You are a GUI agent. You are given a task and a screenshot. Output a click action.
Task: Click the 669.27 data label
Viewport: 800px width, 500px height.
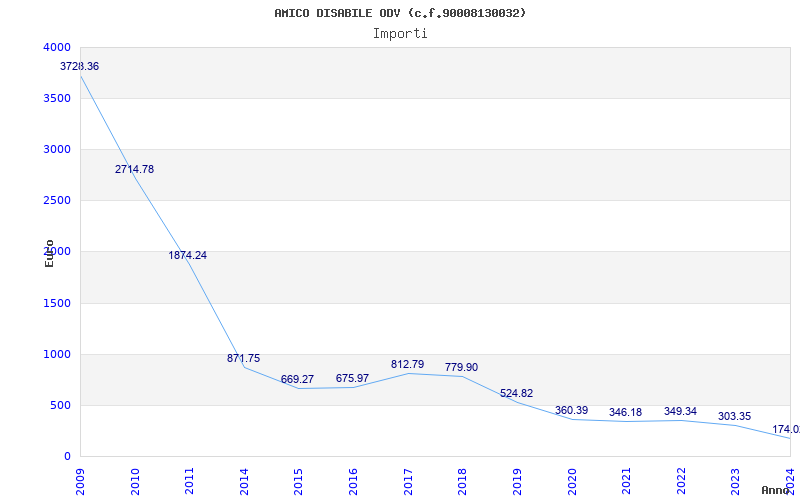point(297,379)
